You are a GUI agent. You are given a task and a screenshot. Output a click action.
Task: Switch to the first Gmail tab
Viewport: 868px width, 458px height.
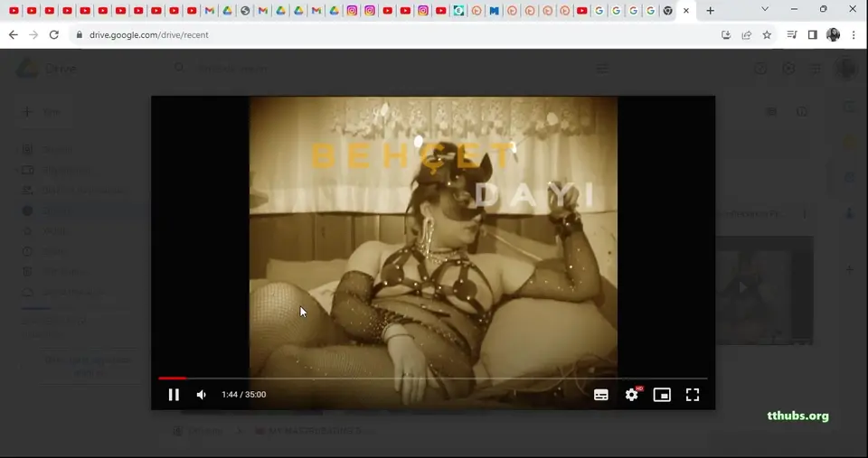[x=209, y=10]
